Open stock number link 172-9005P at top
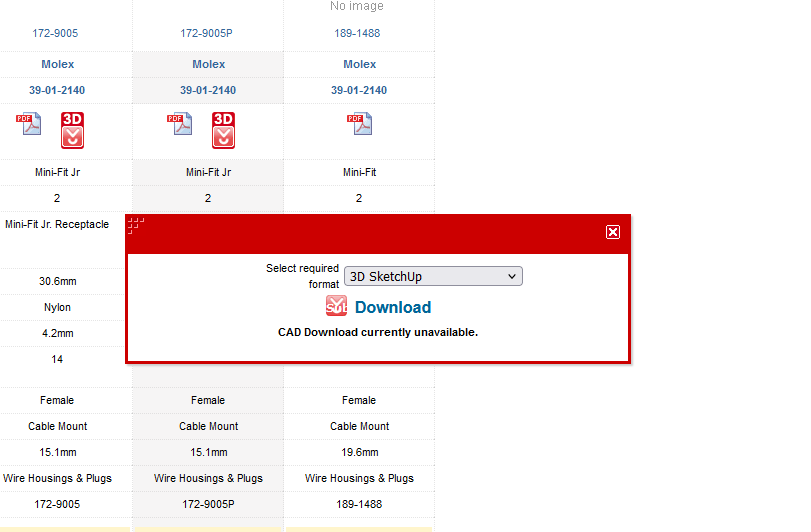The height and width of the screenshot is (532, 811). [206, 33]
